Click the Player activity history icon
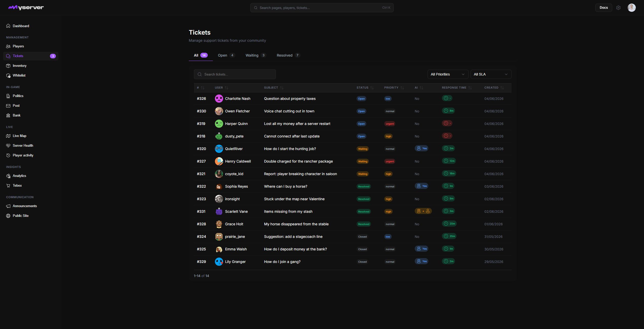 tap(8, 155)
